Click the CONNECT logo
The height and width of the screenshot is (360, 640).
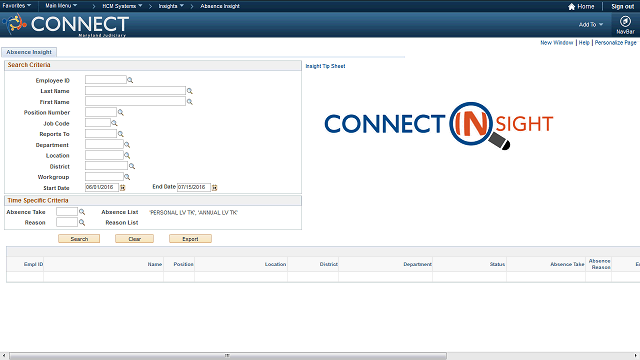[x=67, y=24]
